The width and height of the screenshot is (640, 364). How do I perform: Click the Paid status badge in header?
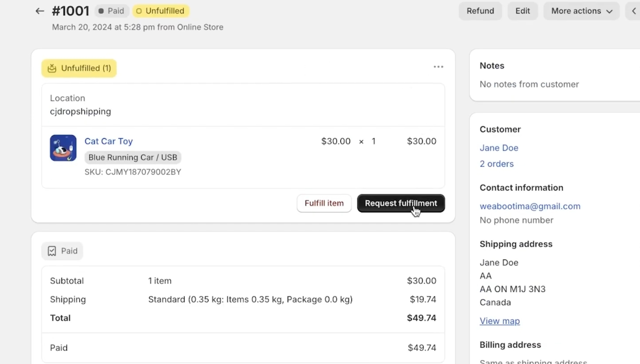pyautogui.click(x=112, y=11)
